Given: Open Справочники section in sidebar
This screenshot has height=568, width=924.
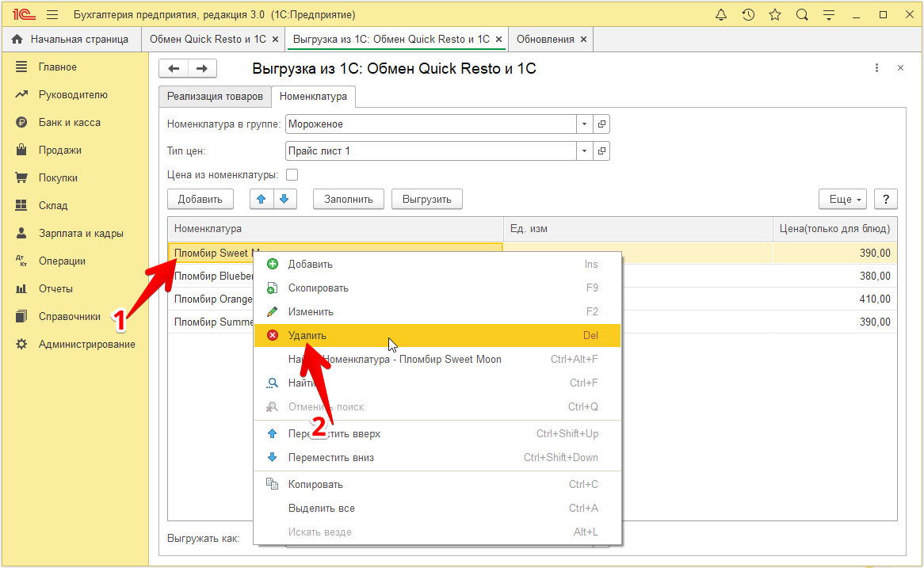Looking at the screenshot, I should [x=70, y=316].
